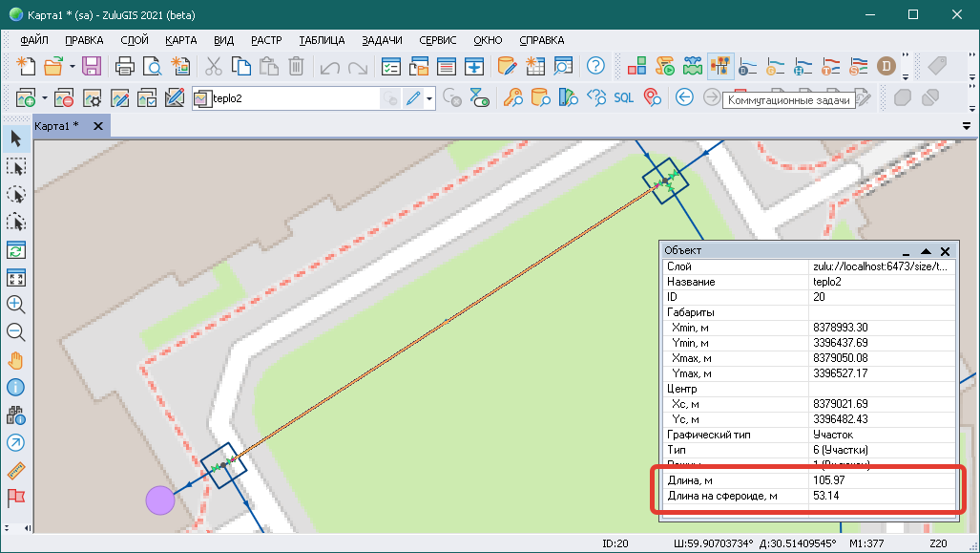This screenshot has width=980, height=553.
Task: Open the Switching tasks (Коммутационные задачи) tool
Action: point(720,66)
